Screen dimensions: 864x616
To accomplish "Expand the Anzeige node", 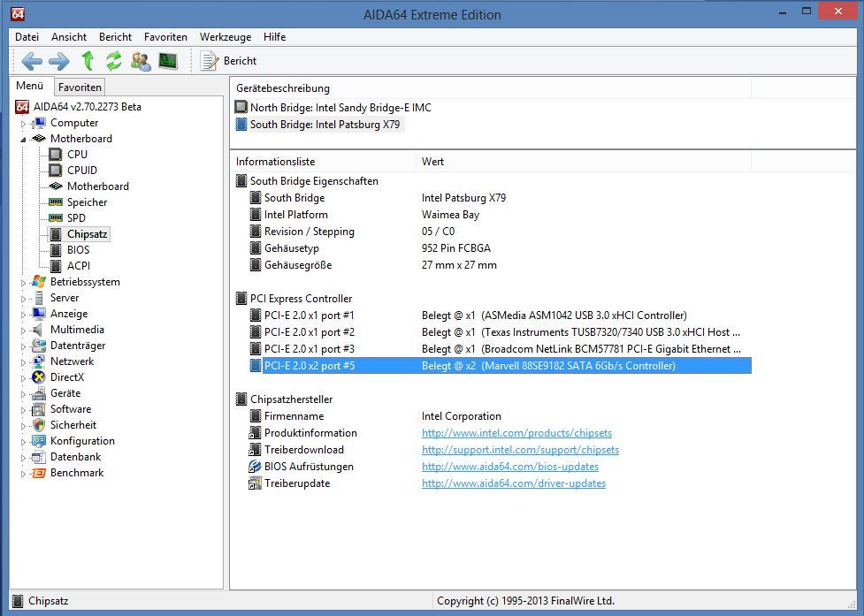I will [23, 315].
